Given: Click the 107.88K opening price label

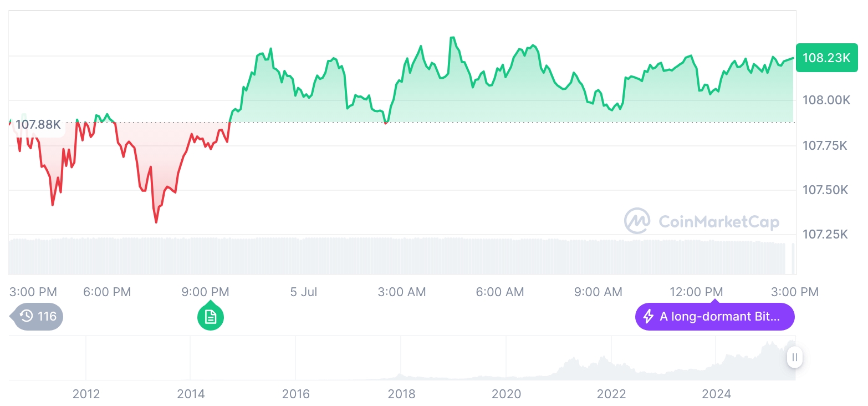Looking at the screenshot, I should pyautogui.click(x=37, y=124).
